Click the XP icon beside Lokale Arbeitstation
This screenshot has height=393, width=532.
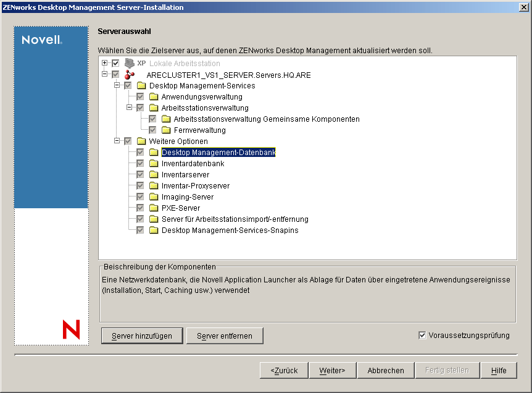click(130, 63)
